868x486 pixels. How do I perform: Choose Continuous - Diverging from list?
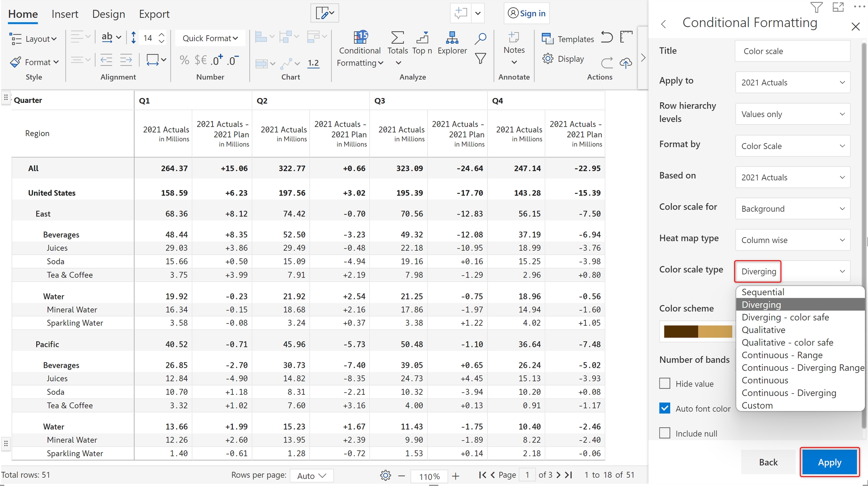click(789, 393)
